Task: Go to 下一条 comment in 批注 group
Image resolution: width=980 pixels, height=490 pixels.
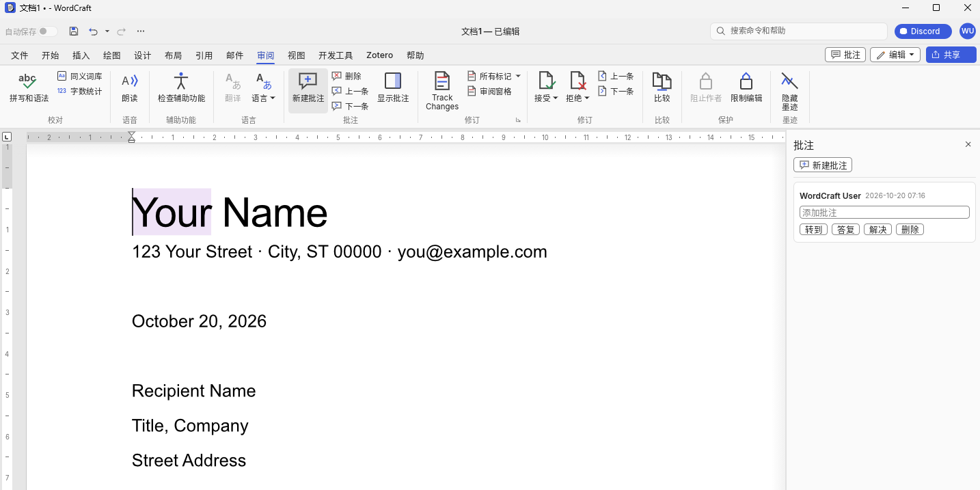Action: 350,107
